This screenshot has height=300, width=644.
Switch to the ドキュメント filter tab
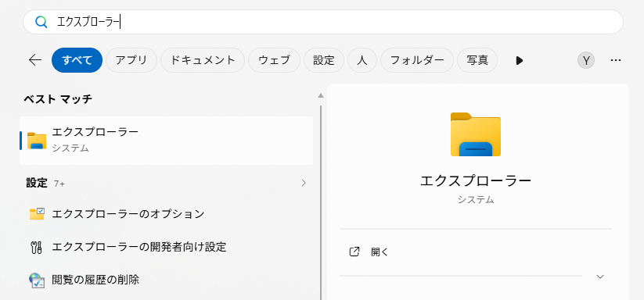[x=203, y=60]
